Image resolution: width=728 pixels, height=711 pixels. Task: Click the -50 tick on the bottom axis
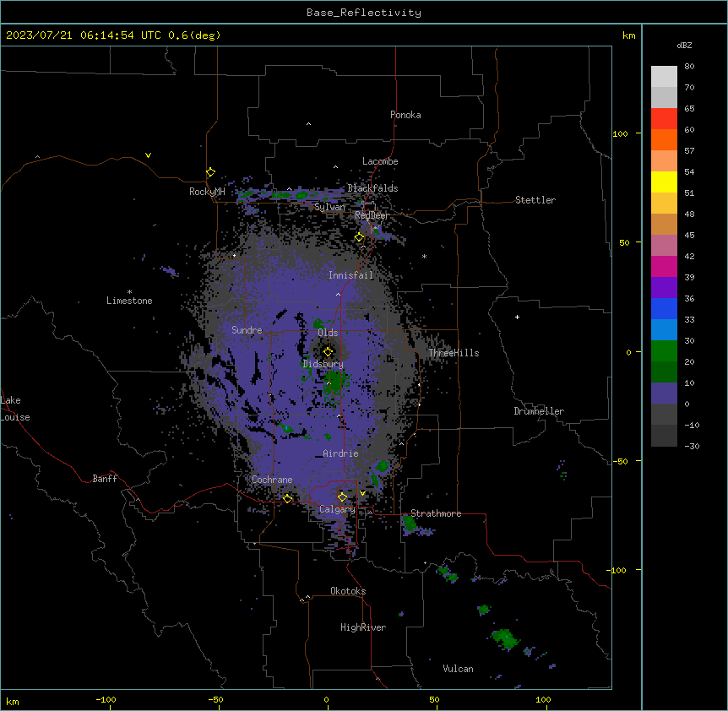click(x=215, y=699)
